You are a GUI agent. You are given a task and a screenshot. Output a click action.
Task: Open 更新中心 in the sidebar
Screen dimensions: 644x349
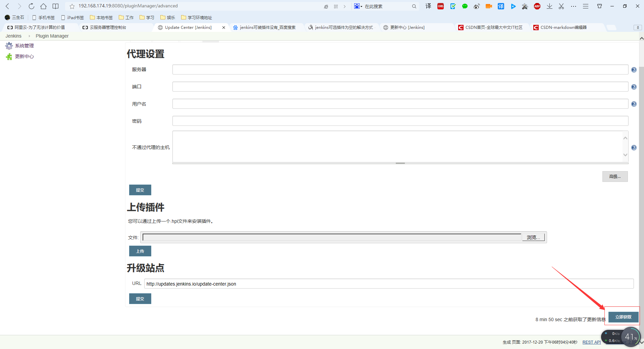(x=24, y=56)
